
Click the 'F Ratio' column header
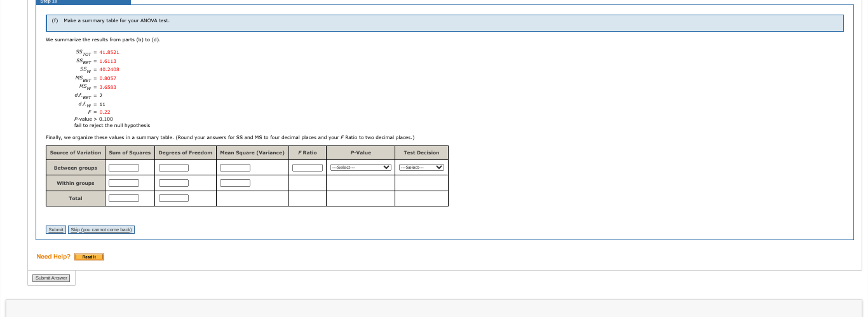point(308,152)
